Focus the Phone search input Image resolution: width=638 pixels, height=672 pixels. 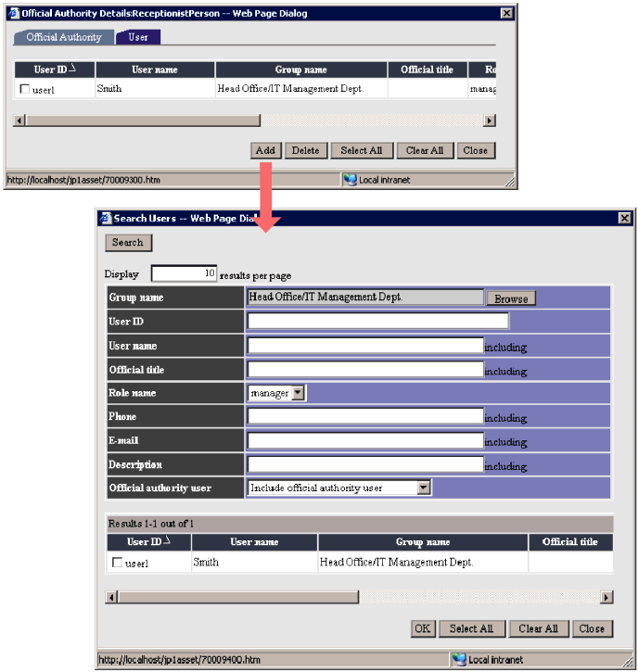(365, 416)
